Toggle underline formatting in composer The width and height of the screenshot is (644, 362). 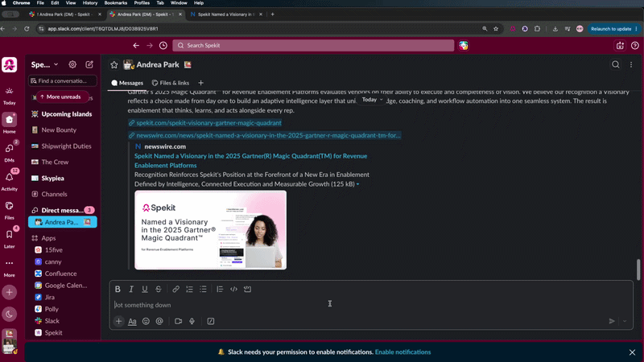145,289
